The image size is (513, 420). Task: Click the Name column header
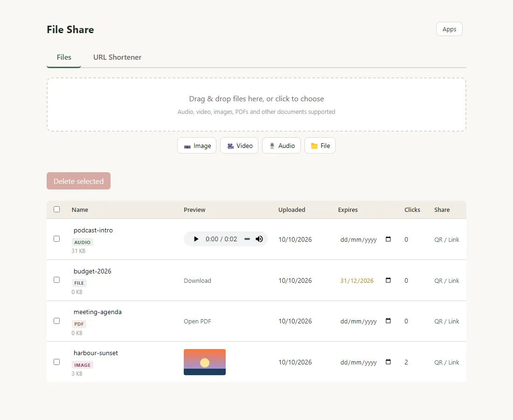tap(80, 210)
